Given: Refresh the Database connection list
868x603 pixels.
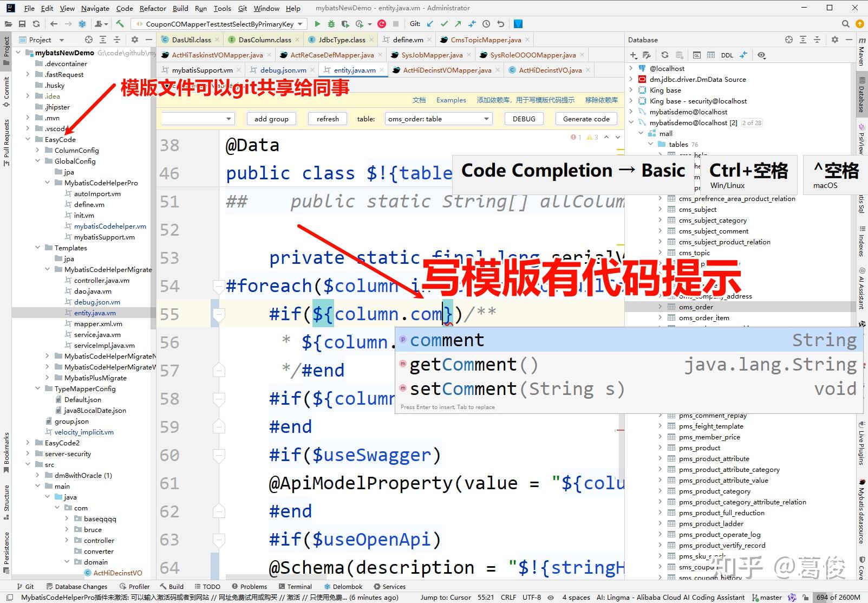Looking at the screenshot, I should tap(664, 55).
